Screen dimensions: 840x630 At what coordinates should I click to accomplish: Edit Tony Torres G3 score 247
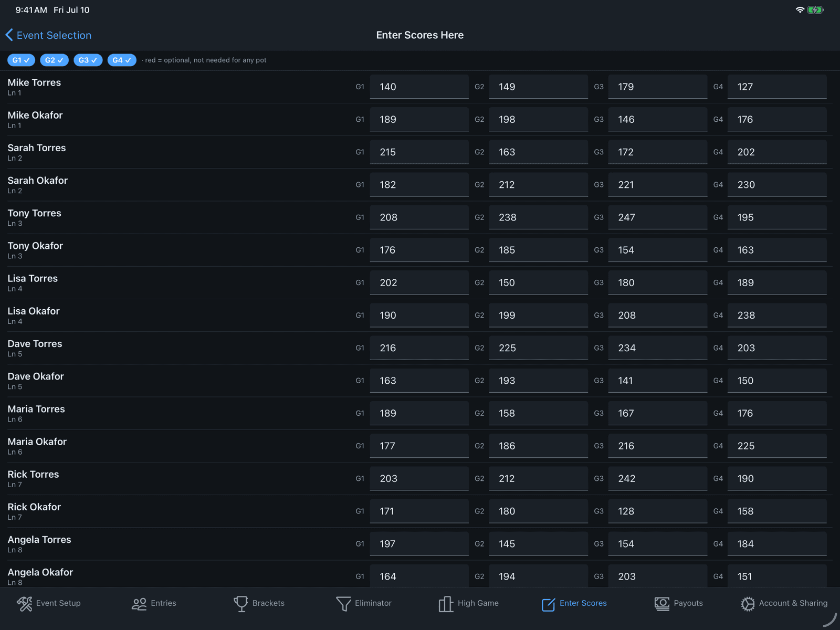pos(657,217)
